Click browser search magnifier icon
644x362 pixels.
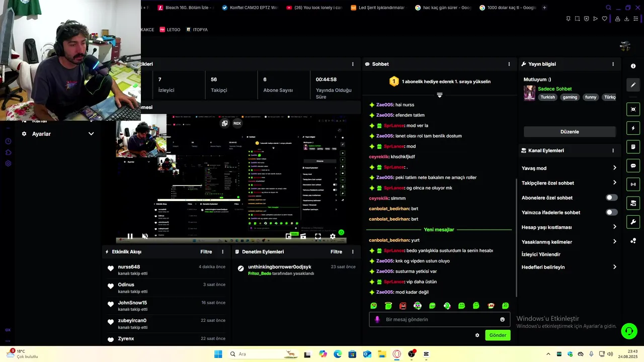(x=608, y=8)
